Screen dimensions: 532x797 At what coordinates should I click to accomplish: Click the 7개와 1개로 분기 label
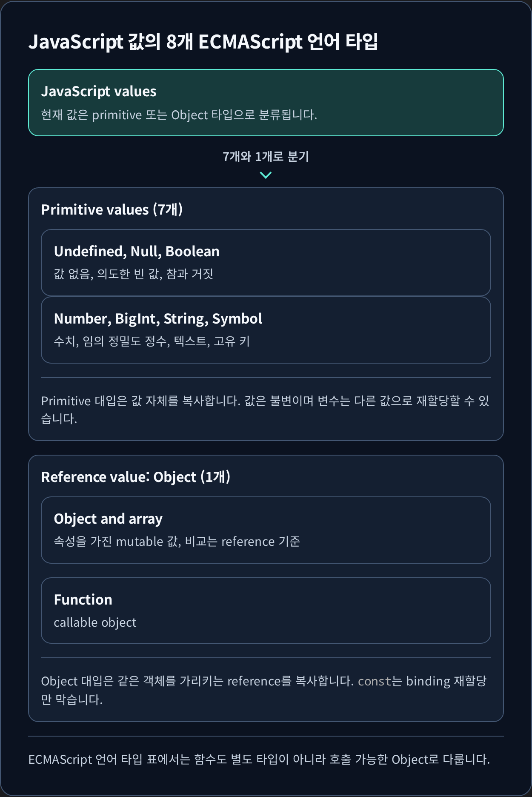point(266,157)
